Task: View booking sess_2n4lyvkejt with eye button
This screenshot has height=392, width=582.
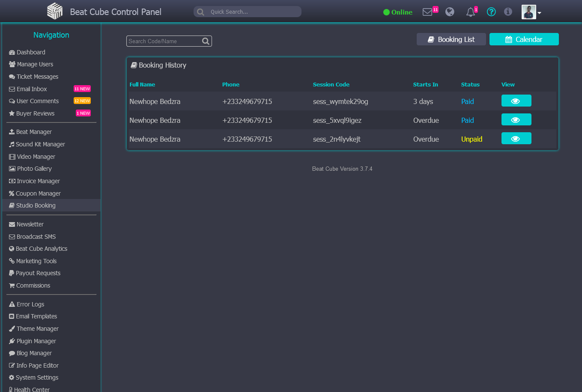Action: click(516, 139)
